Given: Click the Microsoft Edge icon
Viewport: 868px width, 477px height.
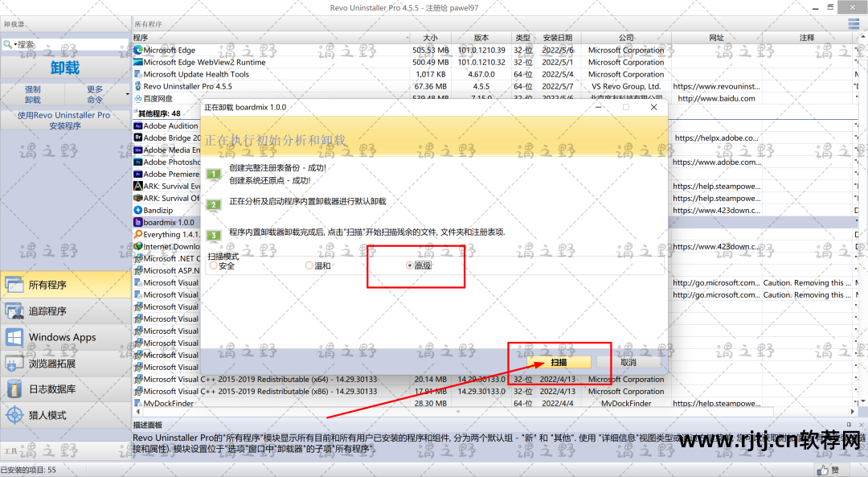Looking at the screenshot, I should click(x=138, y=50).
